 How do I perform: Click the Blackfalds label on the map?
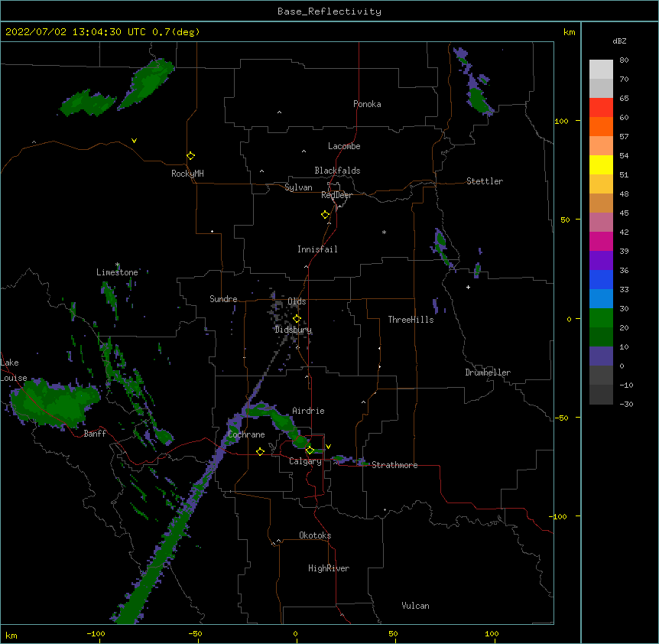click(337, 171)
